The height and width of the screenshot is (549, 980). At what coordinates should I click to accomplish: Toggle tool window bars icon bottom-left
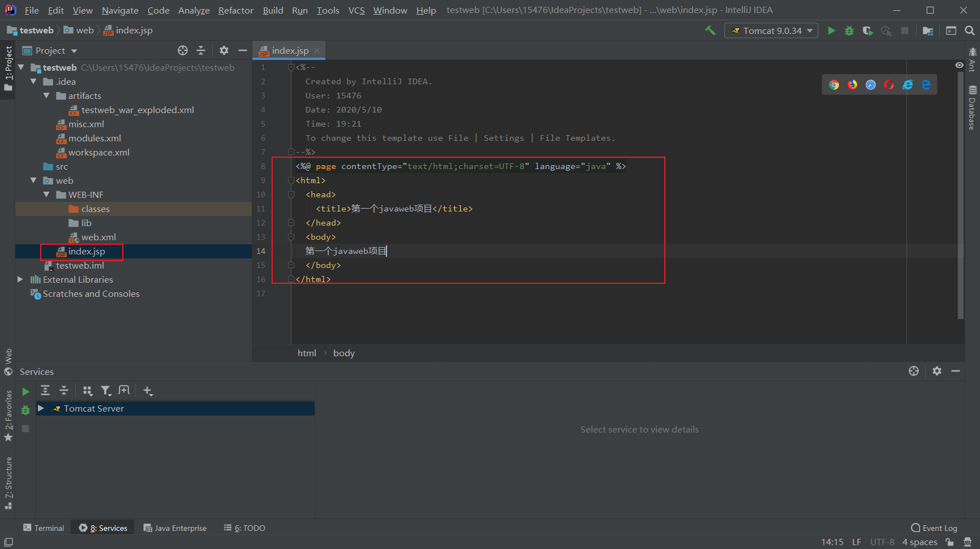(x=8, y=542)
